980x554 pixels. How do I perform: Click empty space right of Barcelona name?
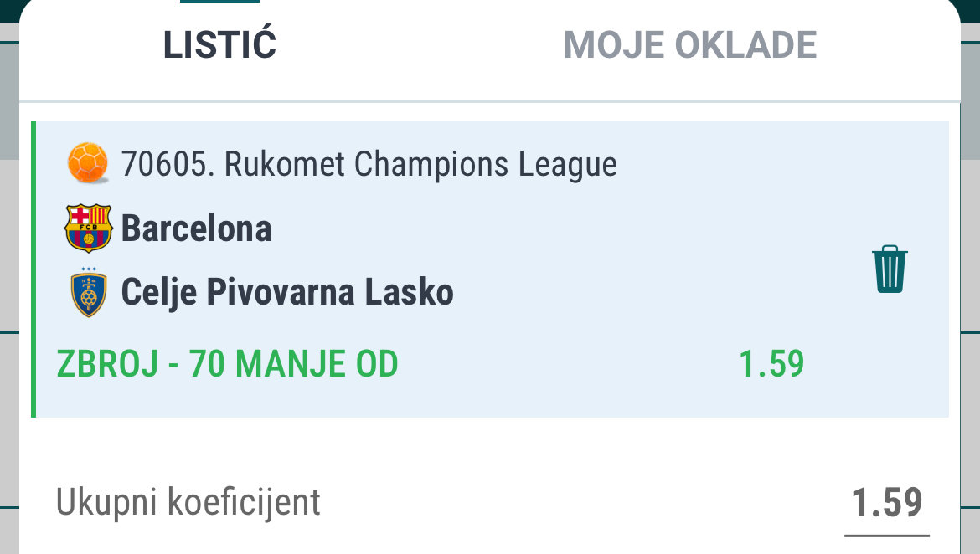point(544,228)
